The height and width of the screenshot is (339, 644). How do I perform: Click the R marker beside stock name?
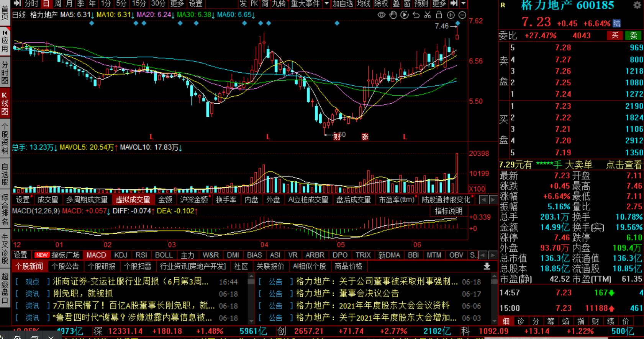[503, 5]
